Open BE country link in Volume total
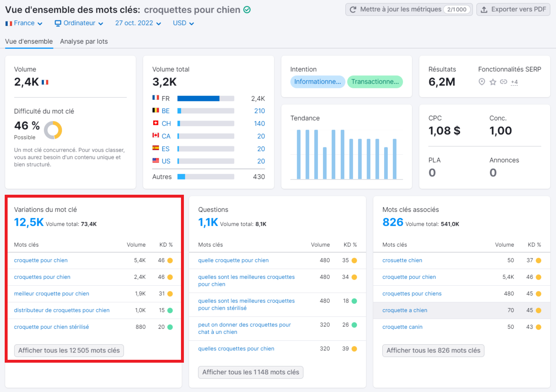The width and height of the screenshot is (556, 392). [166, 111]
